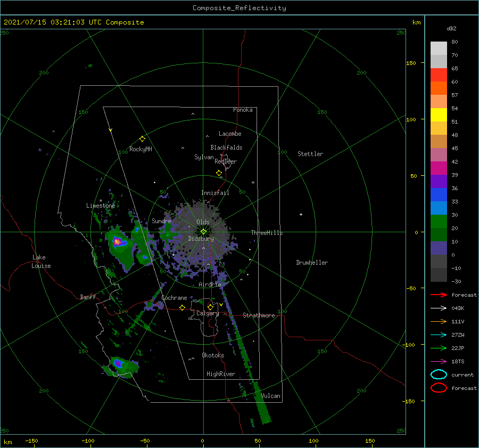The width and height of the screenshot is (479, 448).
Task: Click the cyan 27ZW arrow in legend
Action: point(439,335)
